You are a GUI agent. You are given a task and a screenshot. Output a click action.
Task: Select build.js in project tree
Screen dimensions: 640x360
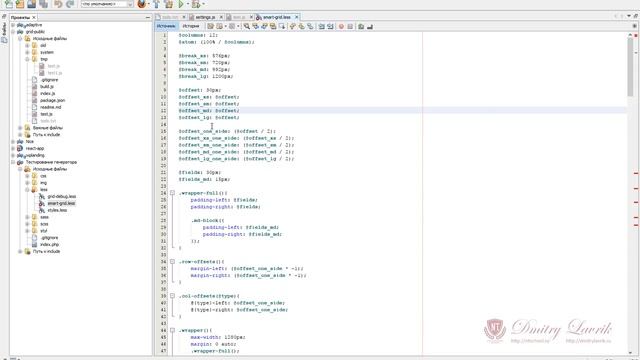(x=47, y=87)
